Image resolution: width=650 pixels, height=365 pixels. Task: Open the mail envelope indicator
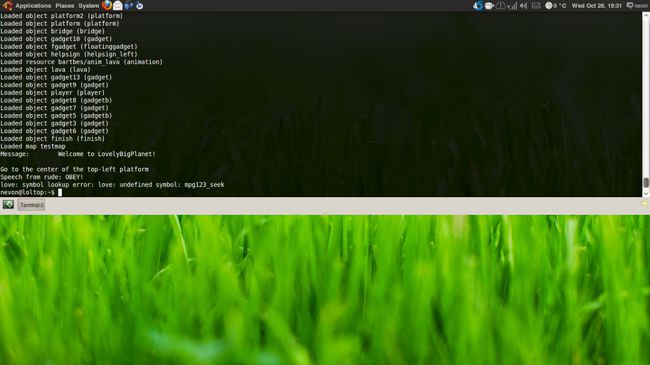pos(536,6)
